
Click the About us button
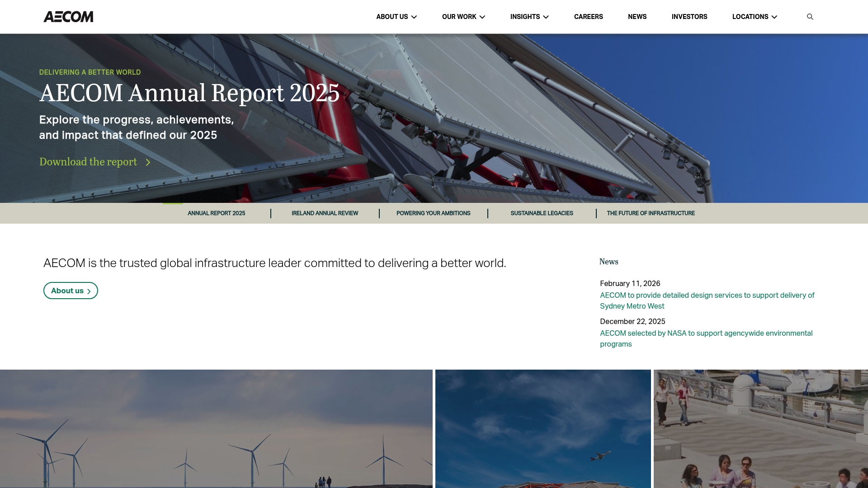71,291
